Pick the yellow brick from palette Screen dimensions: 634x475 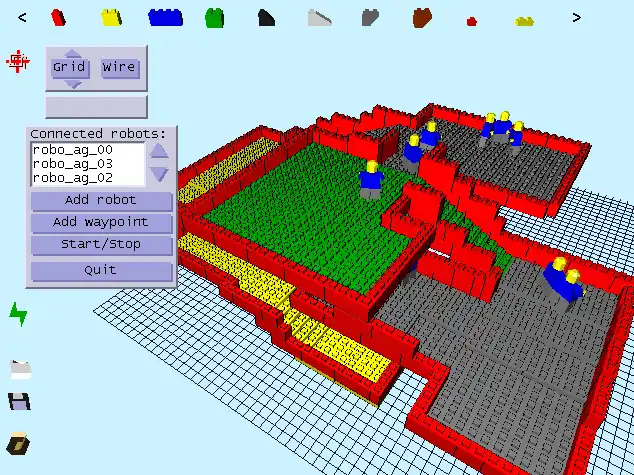pos(111,18)
